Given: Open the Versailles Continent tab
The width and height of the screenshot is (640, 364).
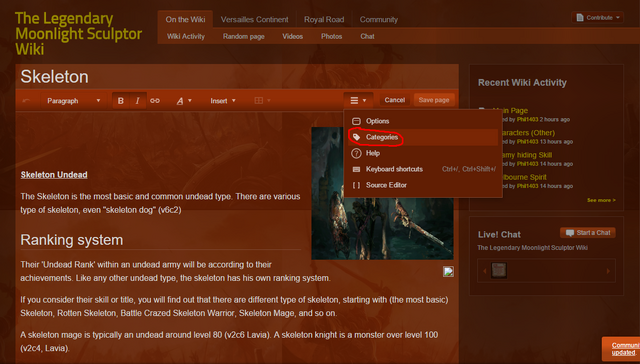Looking at the screenshot, I should [255, 20].
